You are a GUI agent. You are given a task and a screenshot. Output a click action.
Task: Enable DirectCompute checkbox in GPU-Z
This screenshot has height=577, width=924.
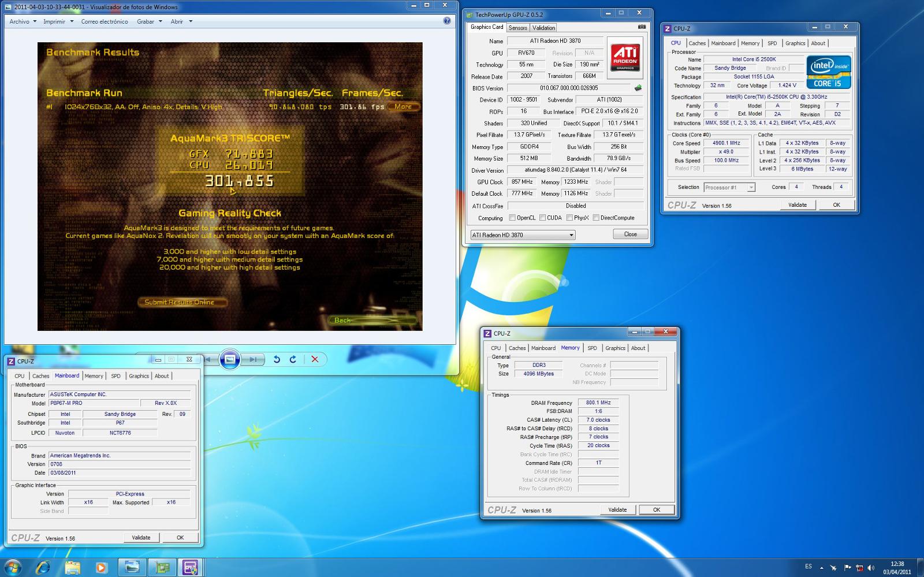coord(596,218)
